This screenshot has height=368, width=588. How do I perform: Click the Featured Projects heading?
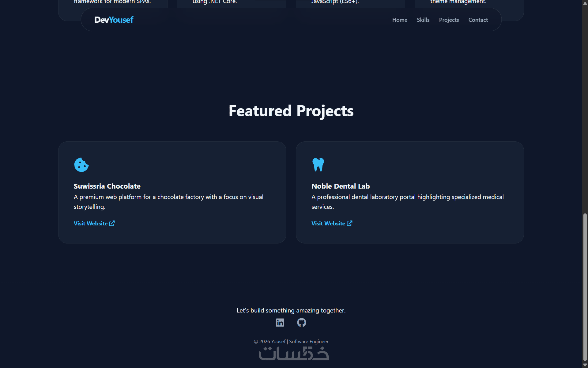[291, 111]
